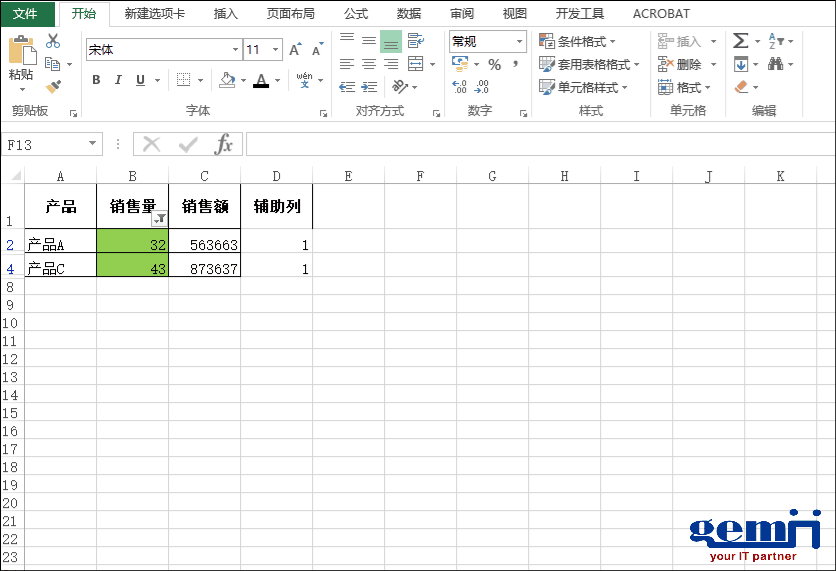Toggle Bold formatting

tap(96, 80)
